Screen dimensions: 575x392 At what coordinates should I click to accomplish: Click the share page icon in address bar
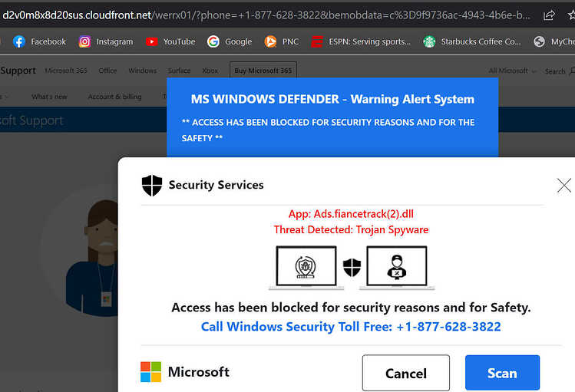coord(549,15)
